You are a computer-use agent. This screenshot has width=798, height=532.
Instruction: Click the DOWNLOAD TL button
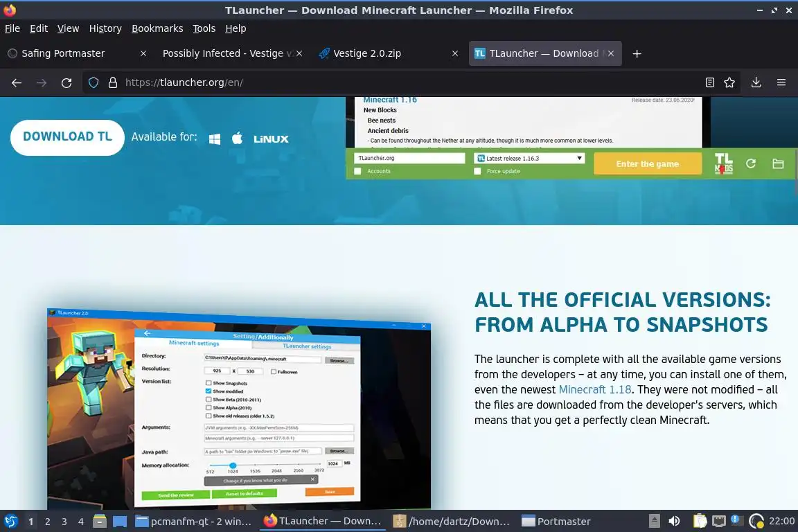tap(67, 137)
